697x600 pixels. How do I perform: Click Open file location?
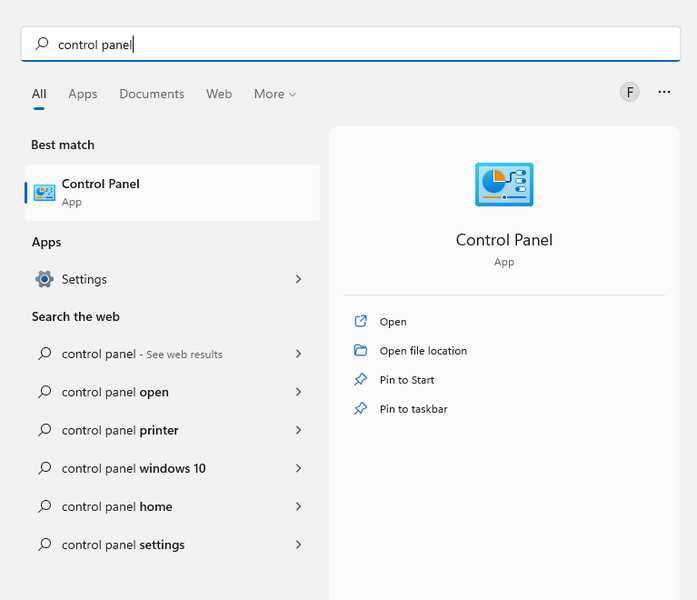click(x=423, y=351)
